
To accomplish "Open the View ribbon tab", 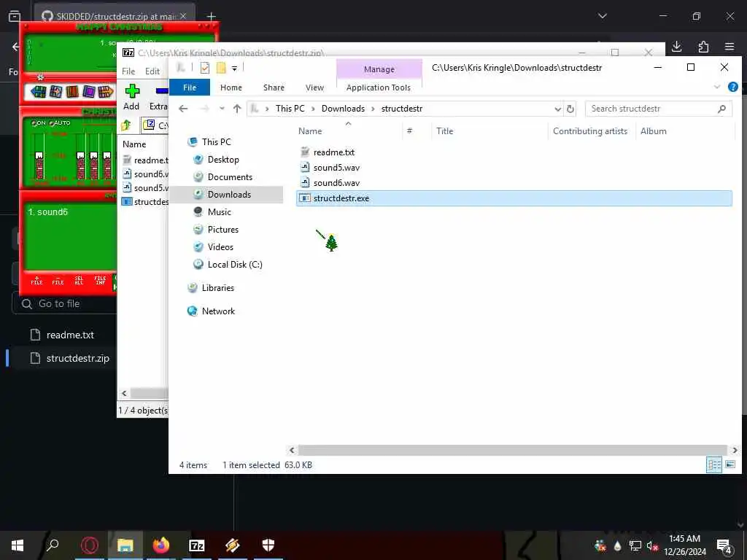I will coord(314,87).
